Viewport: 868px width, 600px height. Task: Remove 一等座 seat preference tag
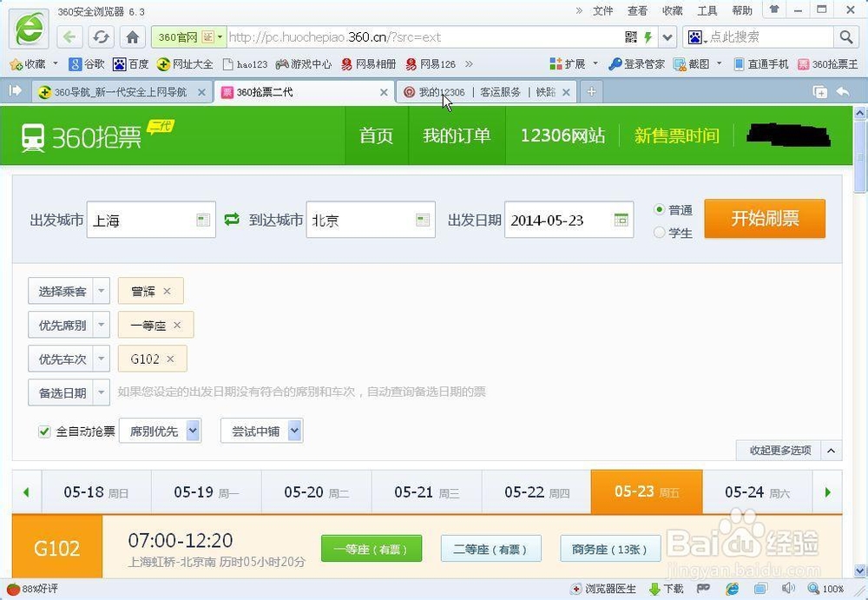[x=177, y=326]
